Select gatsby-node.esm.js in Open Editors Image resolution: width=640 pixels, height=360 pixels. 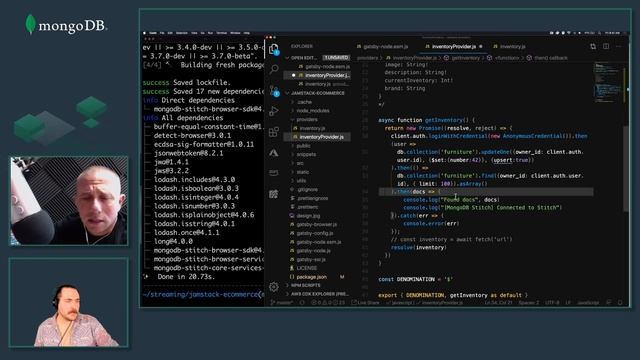pyautogui.click(x=324, y=67)
